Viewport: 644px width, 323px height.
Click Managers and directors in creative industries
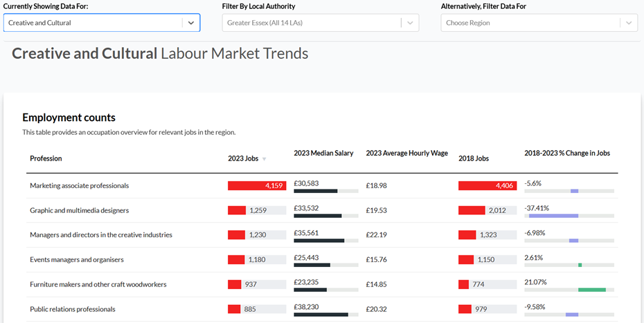pyautogui.click(x=100, y=235)
